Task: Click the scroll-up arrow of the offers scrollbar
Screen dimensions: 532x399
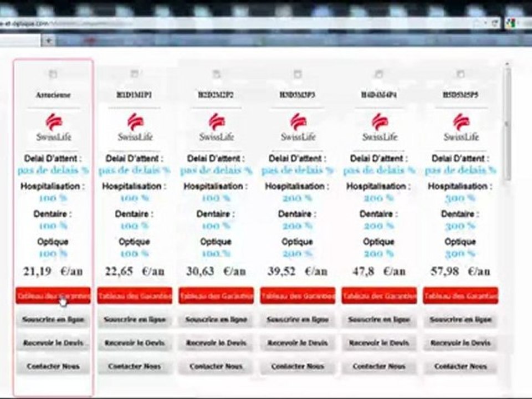Action: click(507, 63)
